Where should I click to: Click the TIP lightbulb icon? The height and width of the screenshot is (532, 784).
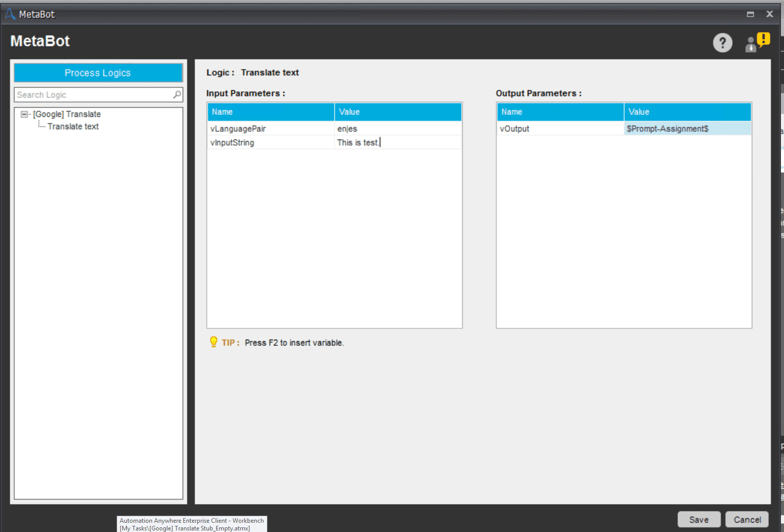pos(214,342)
